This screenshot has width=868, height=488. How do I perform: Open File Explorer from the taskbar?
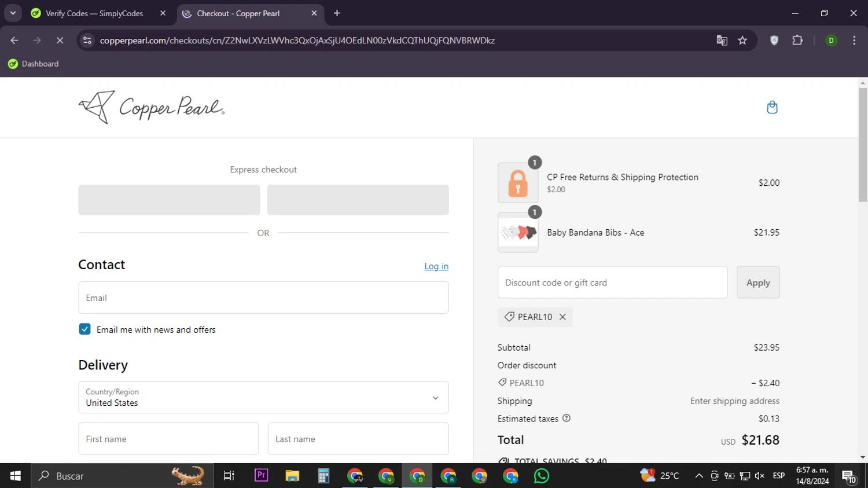[292, 476]
